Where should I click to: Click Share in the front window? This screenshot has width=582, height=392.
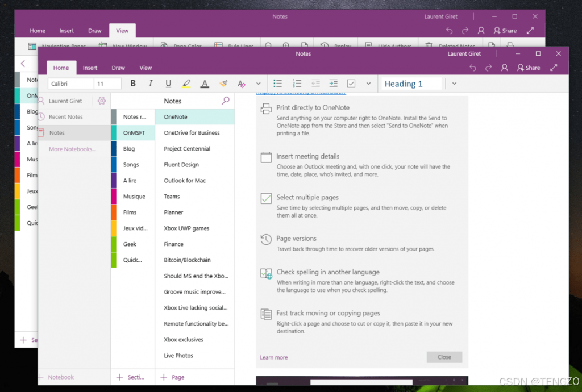[x=529, y=68]
